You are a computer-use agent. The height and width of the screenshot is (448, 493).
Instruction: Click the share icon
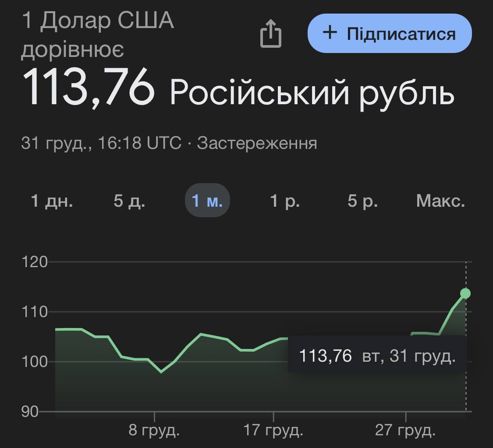(270, 34)
